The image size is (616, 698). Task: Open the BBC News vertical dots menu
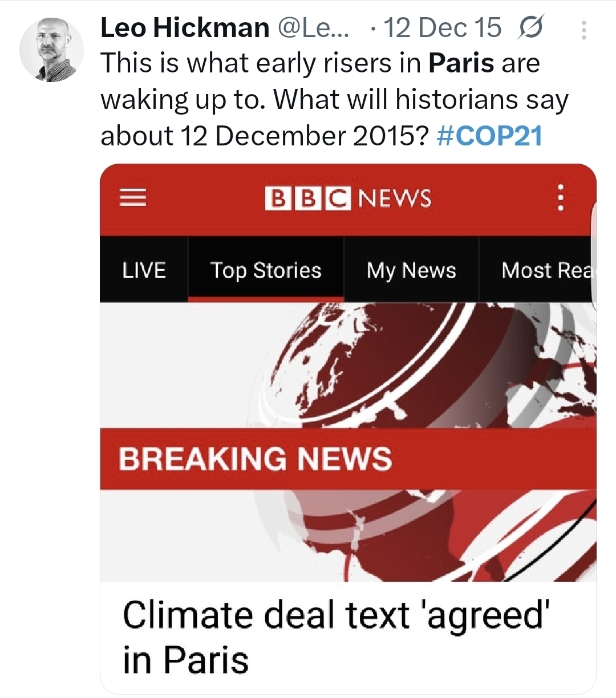[x=561, y=197]
